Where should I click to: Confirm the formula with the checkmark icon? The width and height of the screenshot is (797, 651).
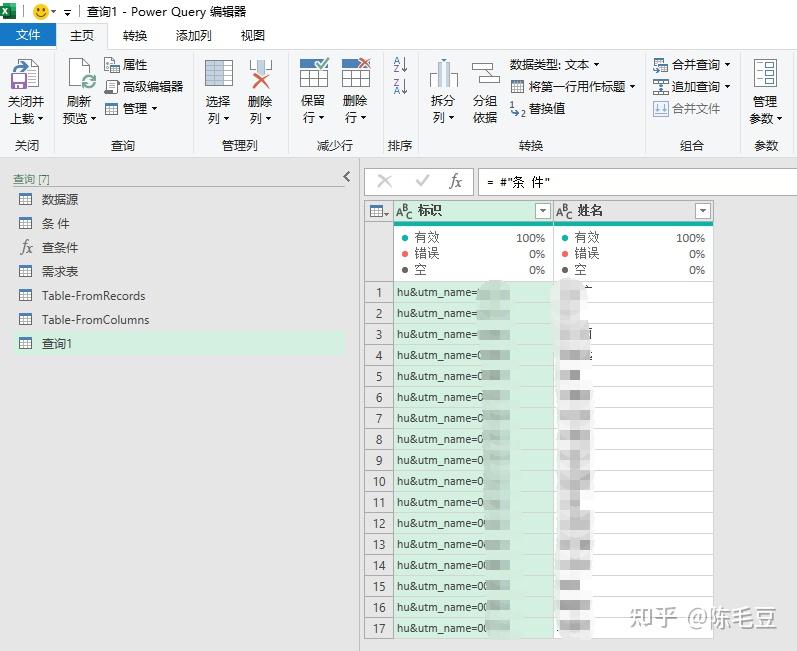pos(422,181)
